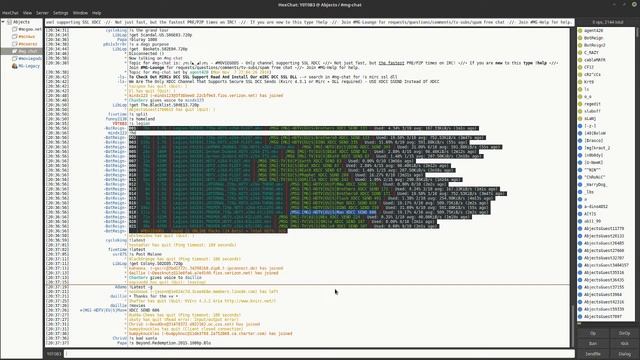Click the '!s bad santa' chat line

(143, 338)
